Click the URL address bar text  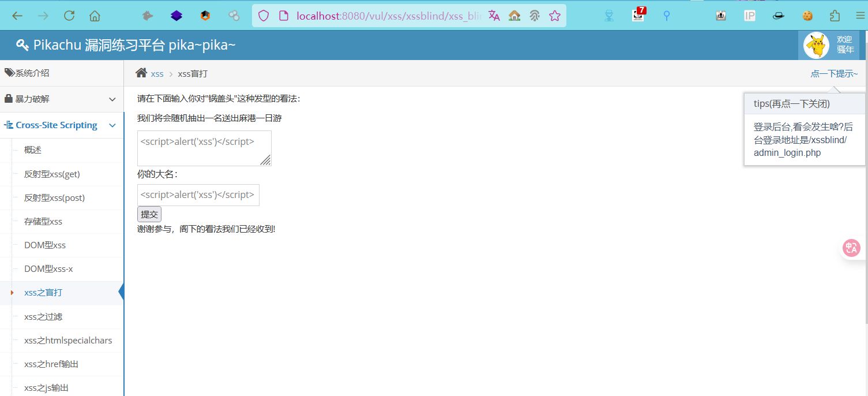(x=389, y=16)
